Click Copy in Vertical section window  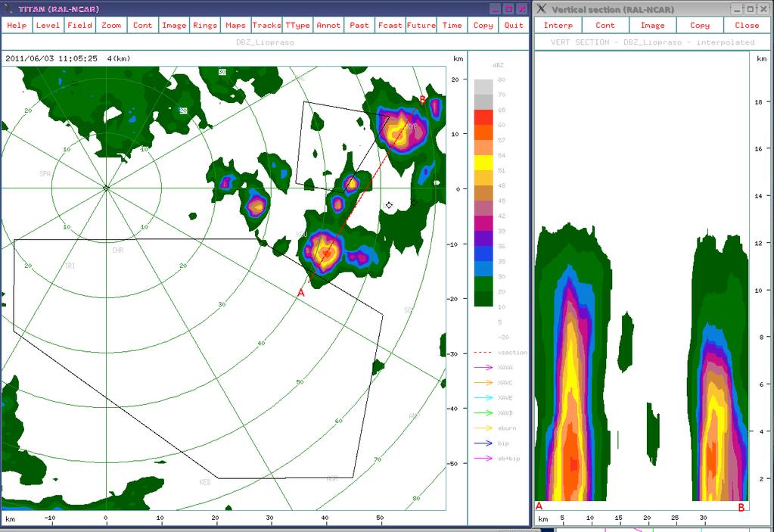[x=699, y=25]
